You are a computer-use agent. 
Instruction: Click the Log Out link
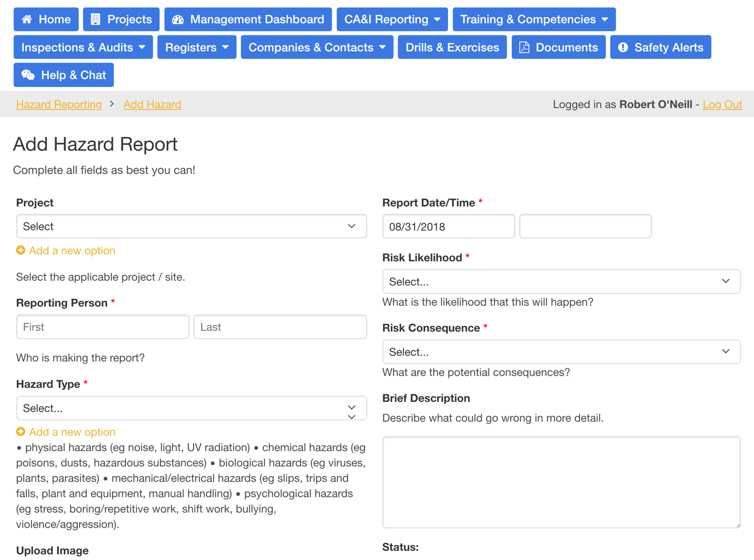[x=722, y=104]
